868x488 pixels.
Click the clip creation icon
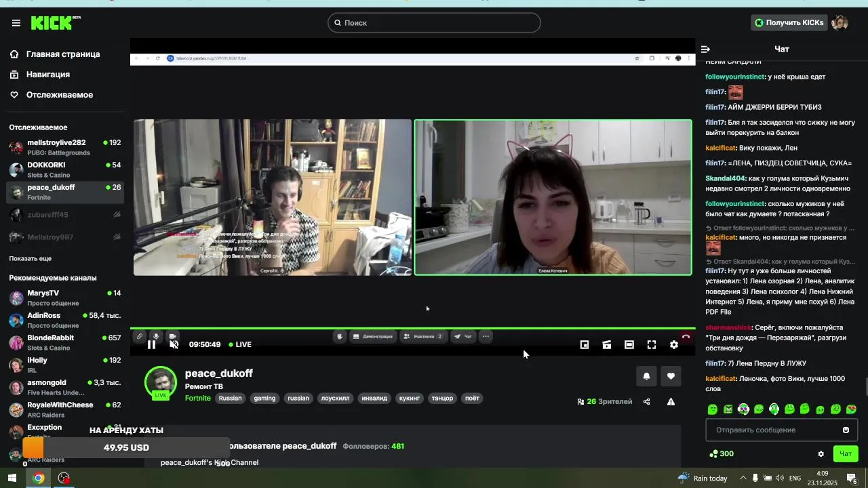coord(607,344)
